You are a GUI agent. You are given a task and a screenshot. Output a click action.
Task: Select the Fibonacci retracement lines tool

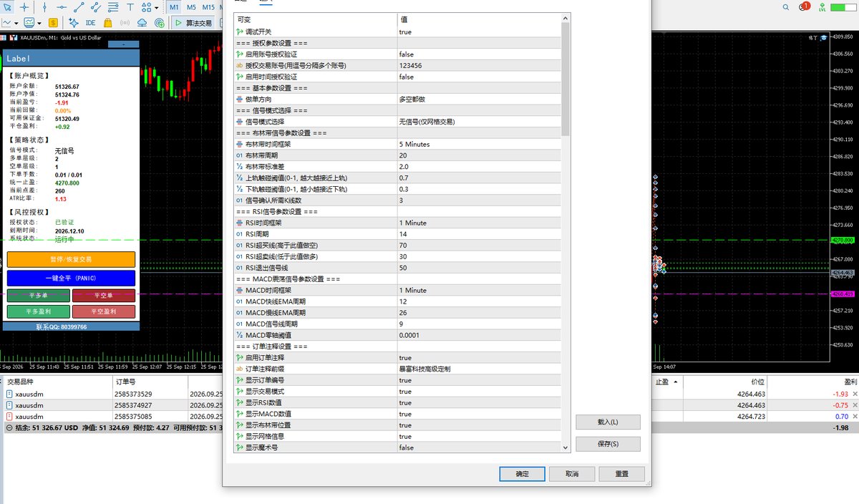112,7
